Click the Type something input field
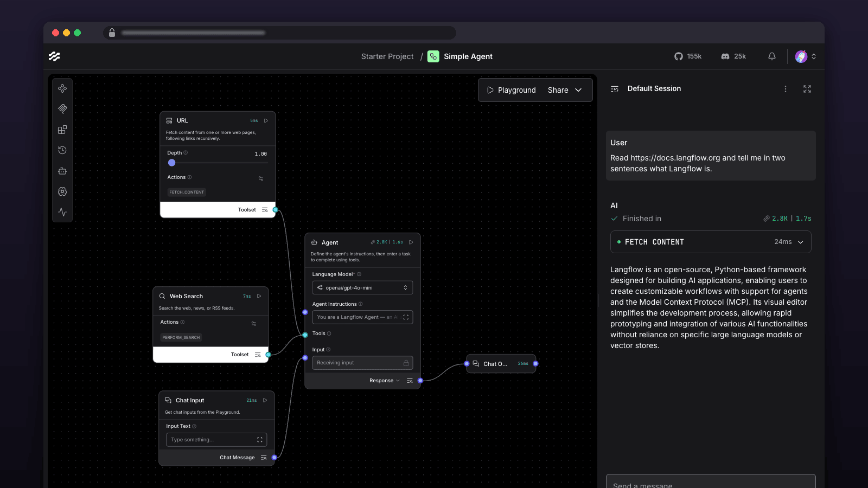868x488 pixels. tap(216, 440)
